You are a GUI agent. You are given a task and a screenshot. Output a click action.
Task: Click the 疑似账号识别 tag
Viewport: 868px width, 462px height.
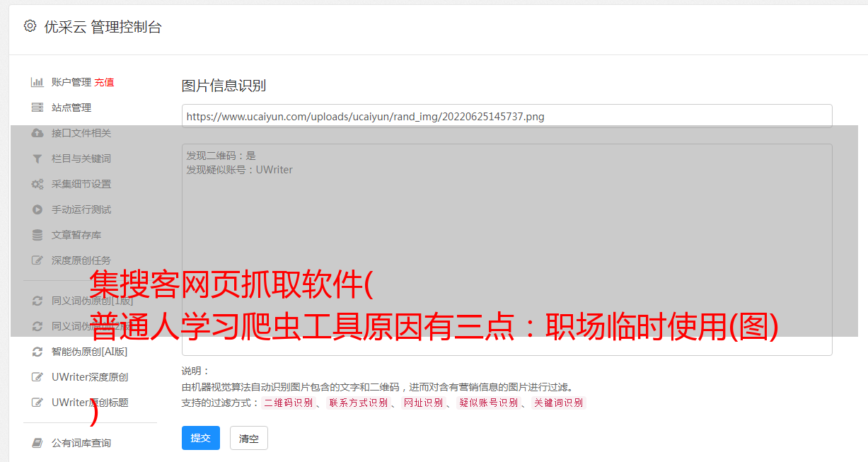488,403
